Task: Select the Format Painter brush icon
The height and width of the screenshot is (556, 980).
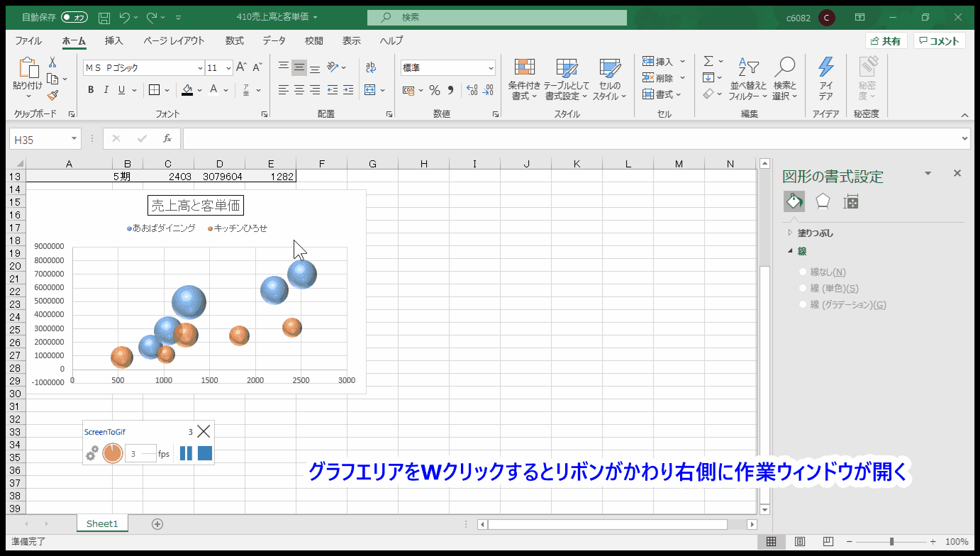Action: tap(52, 95)
